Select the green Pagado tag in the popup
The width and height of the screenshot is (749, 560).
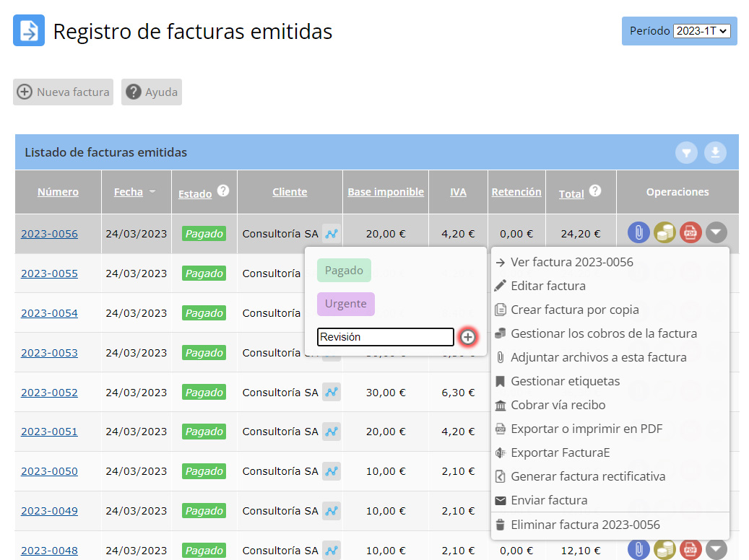click(344, 270)
